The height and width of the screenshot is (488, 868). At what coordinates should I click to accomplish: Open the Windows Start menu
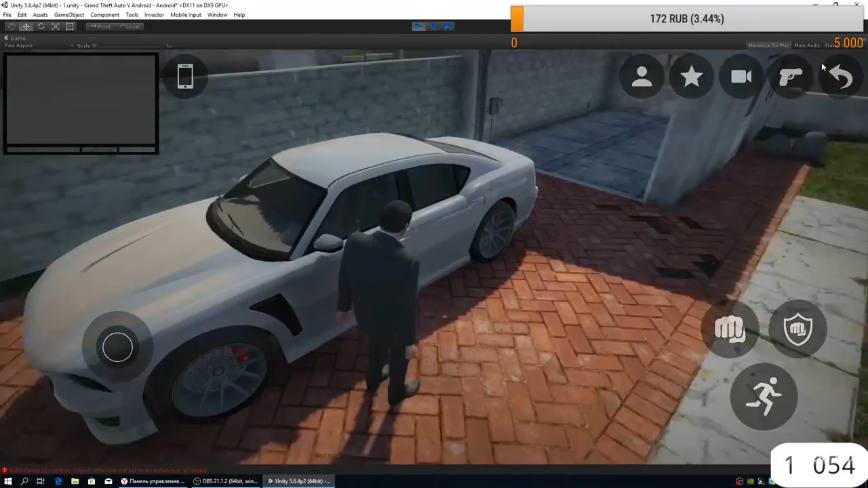[8, 481]
